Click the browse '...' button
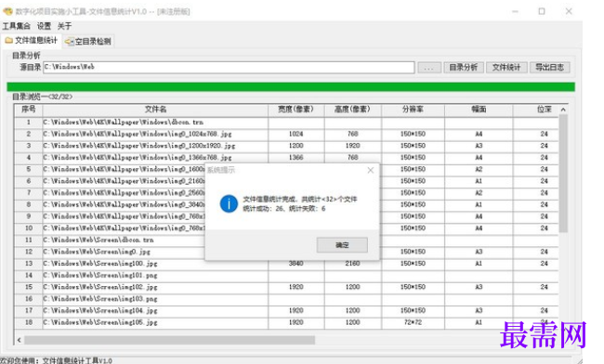The width and height of the screenshot is (604, 364). [x=429, y=68]
